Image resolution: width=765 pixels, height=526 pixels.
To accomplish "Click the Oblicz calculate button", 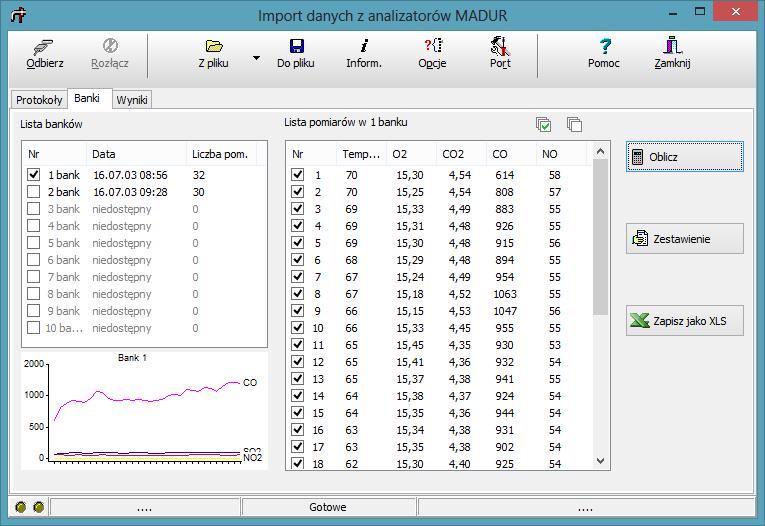I will click(x=684, y=157).
